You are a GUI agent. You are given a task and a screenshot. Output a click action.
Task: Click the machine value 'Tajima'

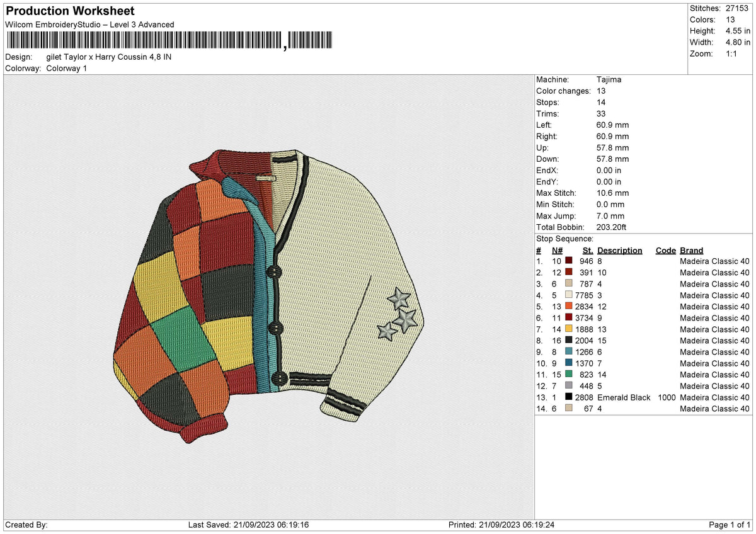tap(609, 79)
